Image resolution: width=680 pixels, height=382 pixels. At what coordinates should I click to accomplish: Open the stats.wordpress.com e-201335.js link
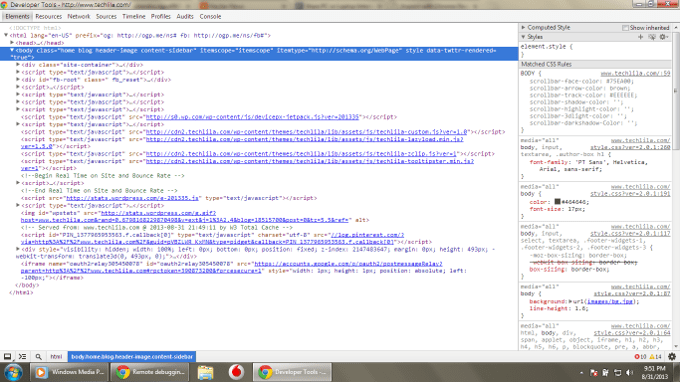[132, 198]
